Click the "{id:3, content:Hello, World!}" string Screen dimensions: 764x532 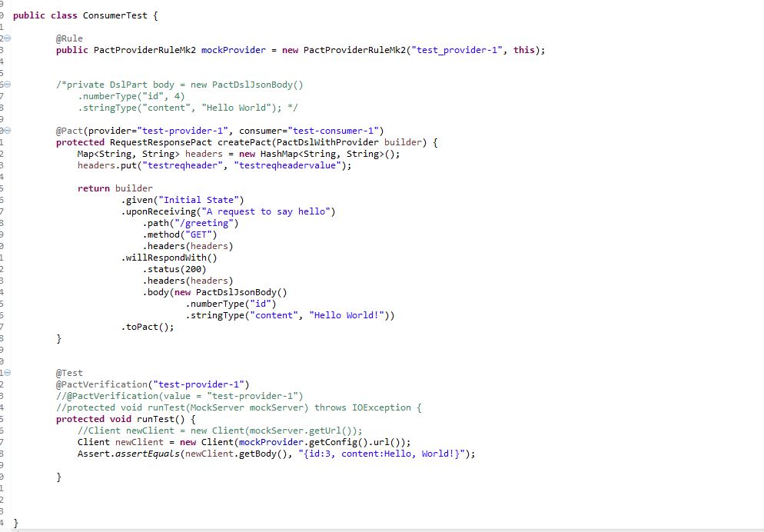point(381,454)
